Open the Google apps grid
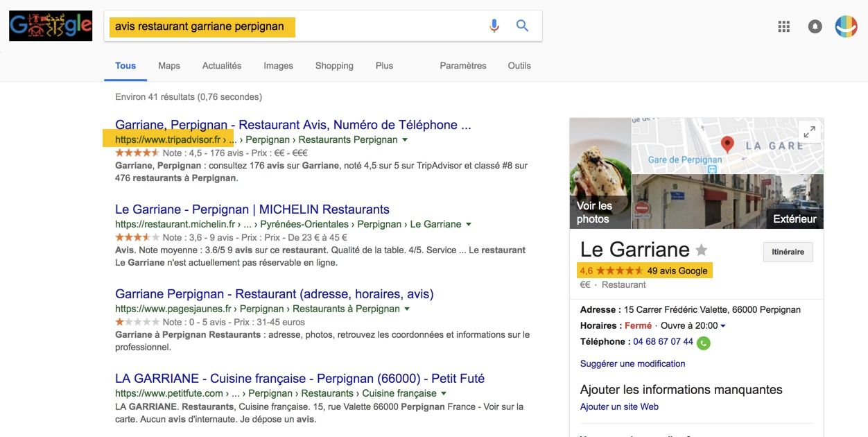The height and width of the screenshot is (437, 868). [x=784, y=26]
